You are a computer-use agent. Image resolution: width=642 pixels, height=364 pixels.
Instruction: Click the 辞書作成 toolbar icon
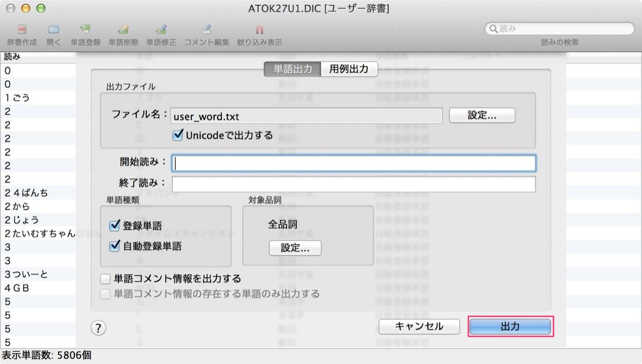click(22, 30)
